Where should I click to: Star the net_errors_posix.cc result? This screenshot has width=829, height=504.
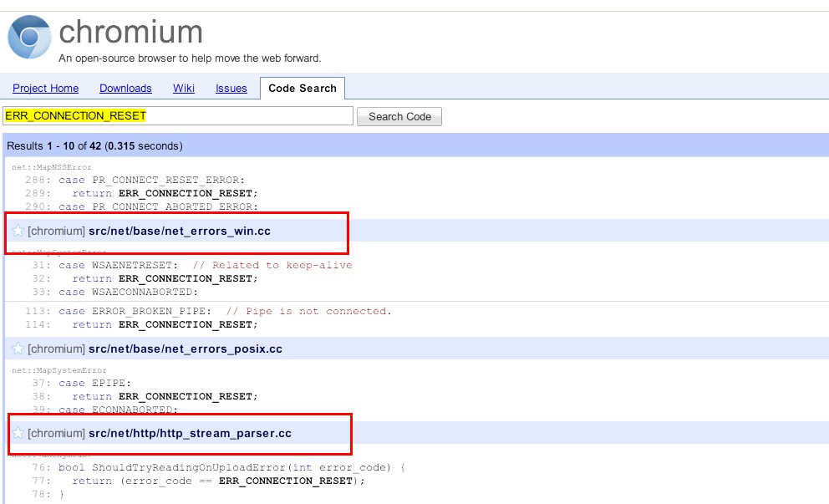18,349
